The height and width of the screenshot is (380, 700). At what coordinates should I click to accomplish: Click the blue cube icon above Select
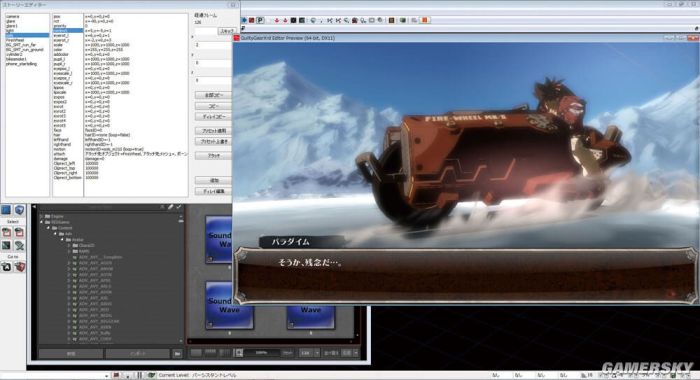(19, 210)
